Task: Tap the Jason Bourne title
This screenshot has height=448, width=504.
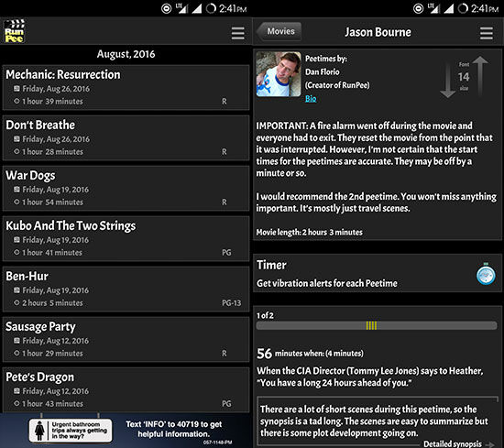Action: pyautogui.click(x=378, y=32)
